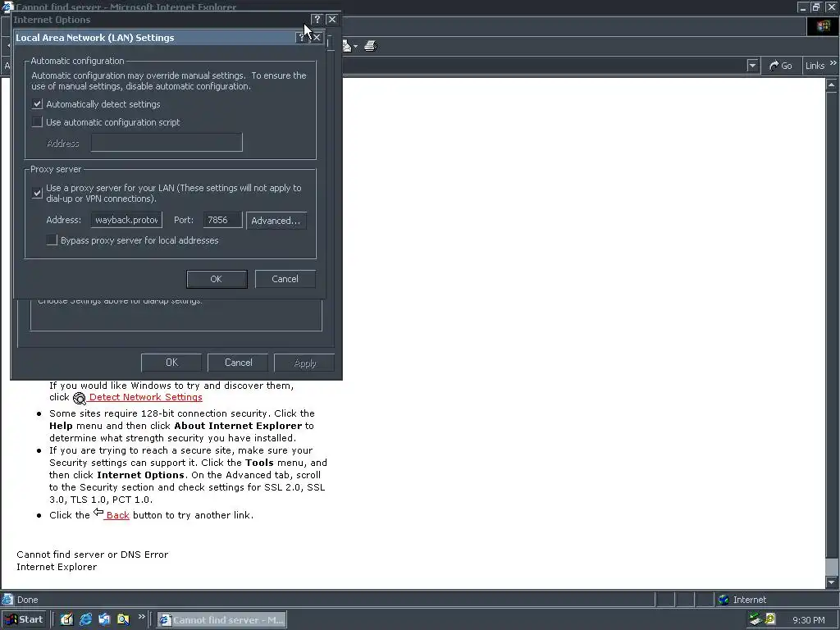Image resolution: width=840 pixels, height=630 pixels.
Task: Click the Done status bar text
Action: click(x=27, y=600)
